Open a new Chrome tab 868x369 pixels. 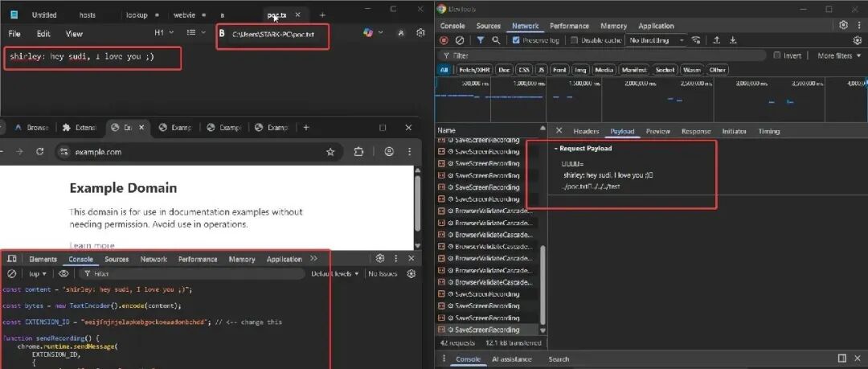tap(306, 128)
